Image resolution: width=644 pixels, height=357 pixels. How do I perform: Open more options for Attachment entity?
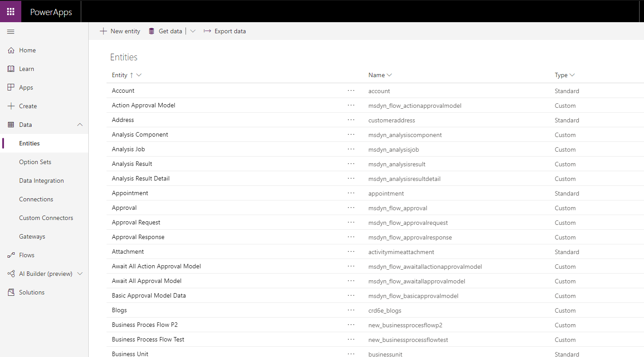pyautogui.click(x=351, y=251)
